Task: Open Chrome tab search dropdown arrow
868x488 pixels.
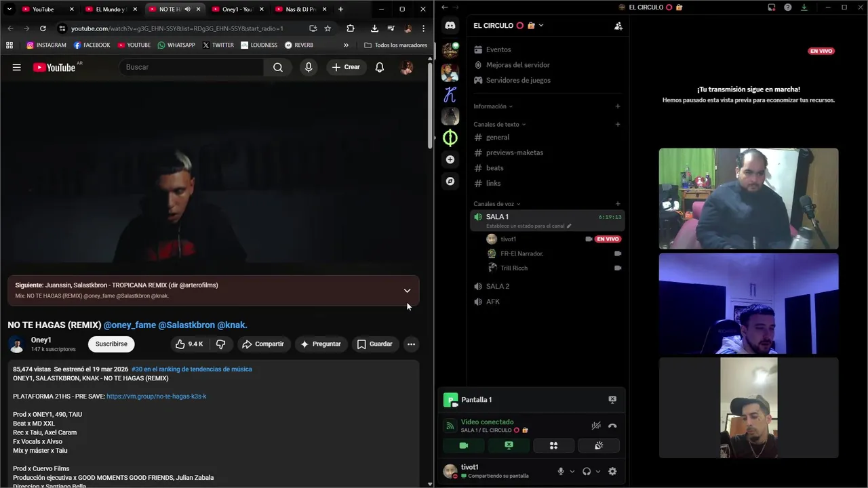Action: pos(9,9)
